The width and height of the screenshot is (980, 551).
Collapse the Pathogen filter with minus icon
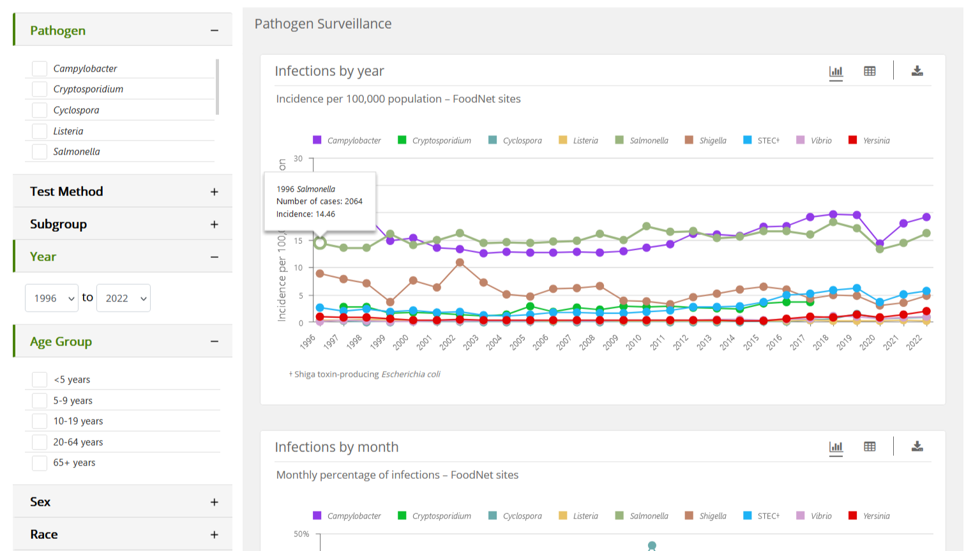click(x=215, y=31)
